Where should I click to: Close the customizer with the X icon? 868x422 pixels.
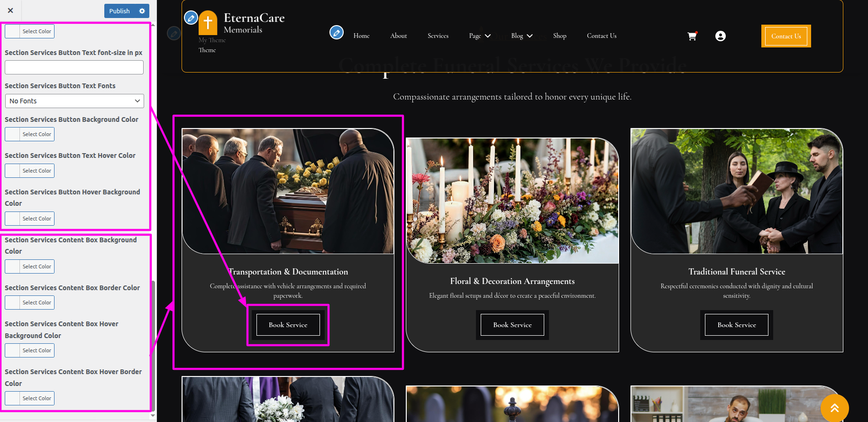10,10
